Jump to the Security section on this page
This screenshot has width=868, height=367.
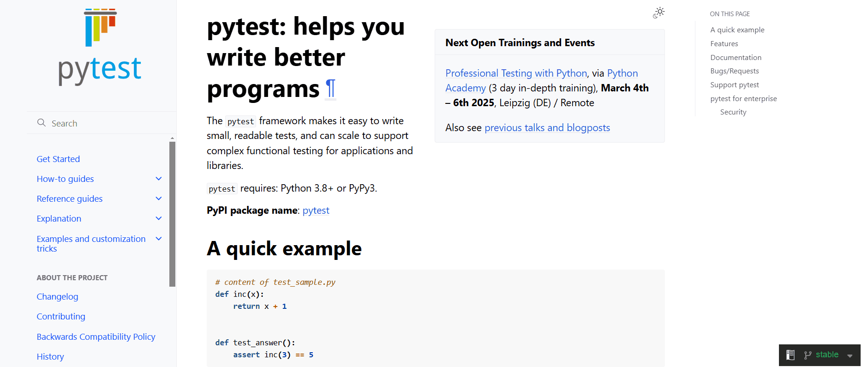click(x=733, y=112)
